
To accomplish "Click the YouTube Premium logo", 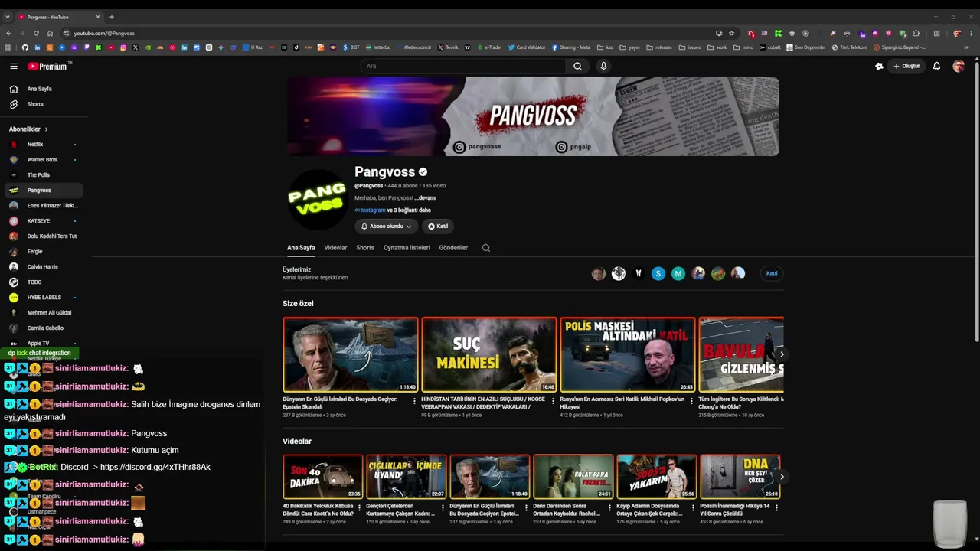I will point(47,67).
